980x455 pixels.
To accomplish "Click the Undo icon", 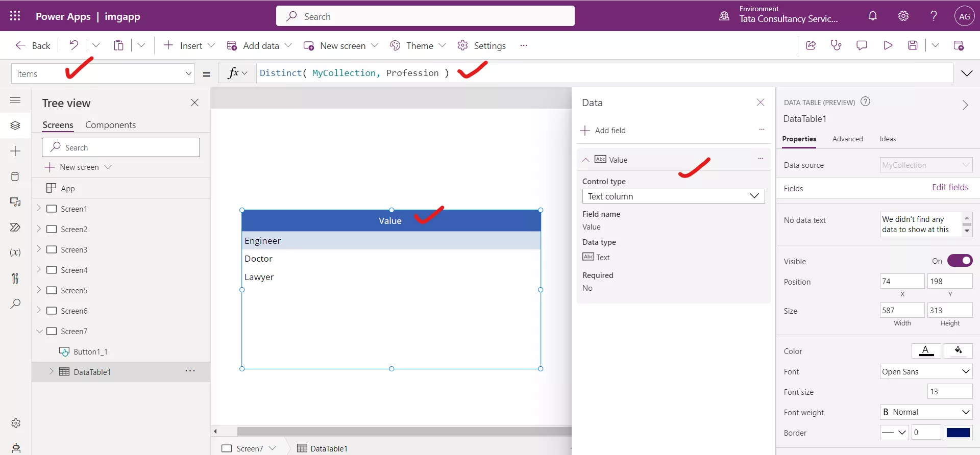I will click(x=74, y=45).
